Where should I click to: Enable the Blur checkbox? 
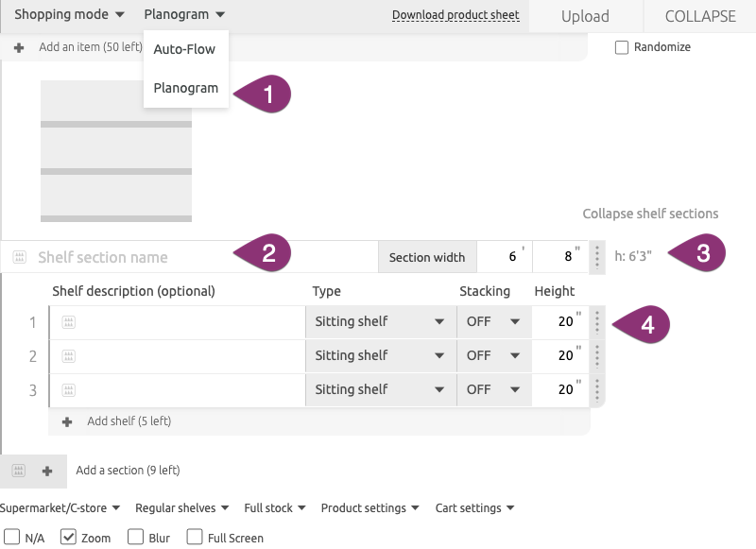(x=135, y=537)
